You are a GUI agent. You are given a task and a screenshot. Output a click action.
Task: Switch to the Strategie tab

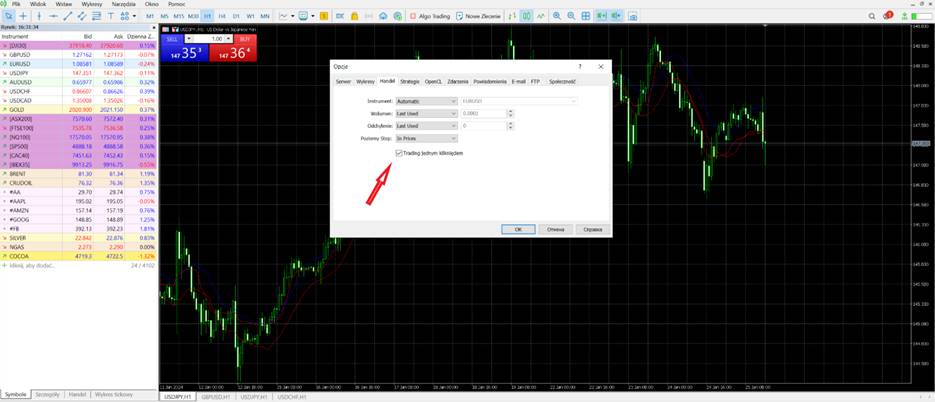410,81
